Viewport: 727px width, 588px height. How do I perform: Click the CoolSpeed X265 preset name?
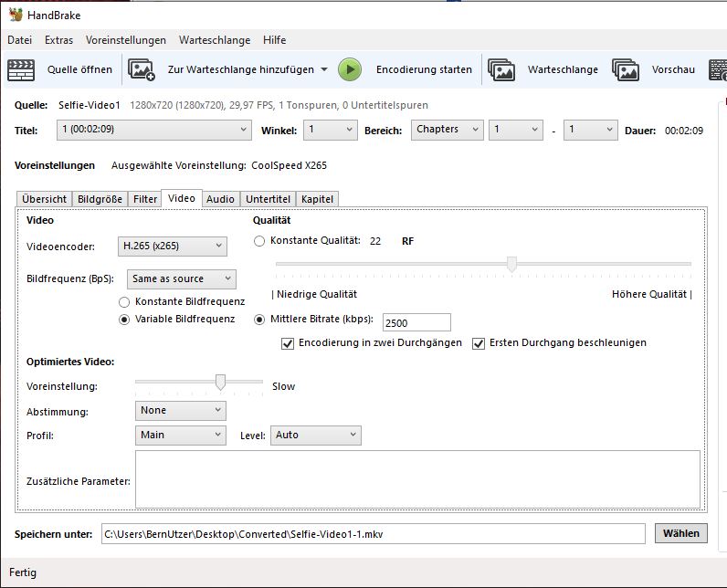[289, 165]
